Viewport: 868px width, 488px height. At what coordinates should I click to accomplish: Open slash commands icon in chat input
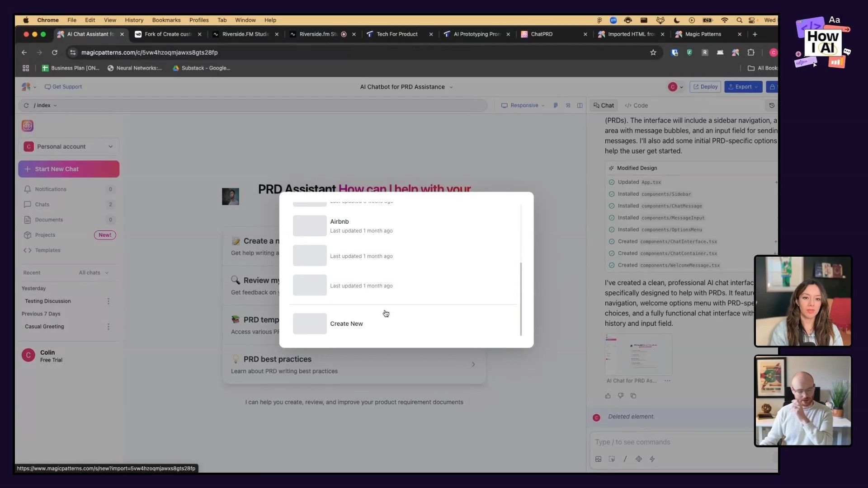tap(625, 459)
